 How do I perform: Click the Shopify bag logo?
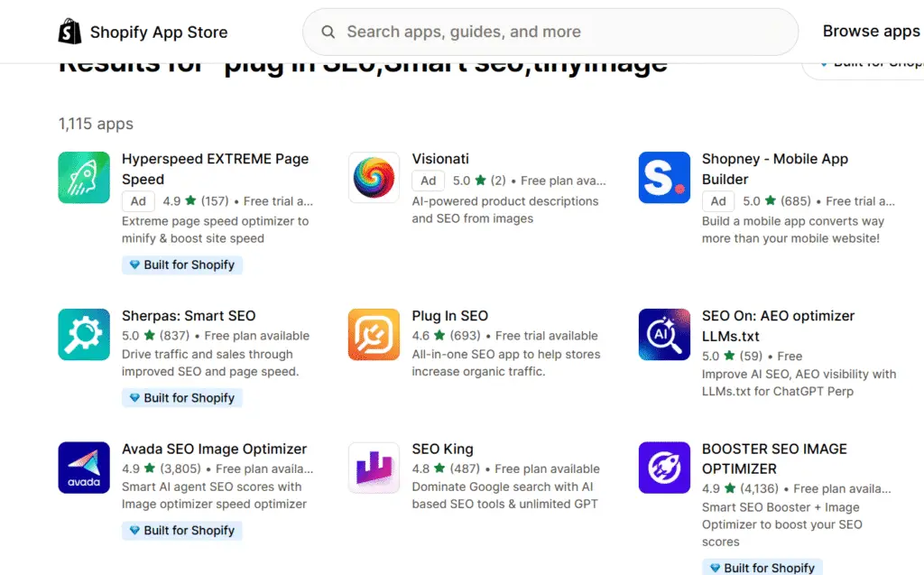[68, 31]
